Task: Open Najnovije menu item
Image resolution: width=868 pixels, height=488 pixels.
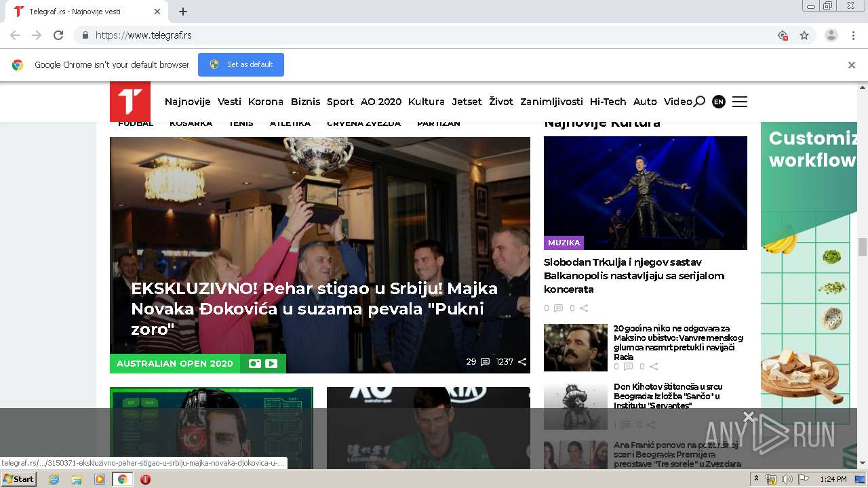Action: click(x=188, y=102)
